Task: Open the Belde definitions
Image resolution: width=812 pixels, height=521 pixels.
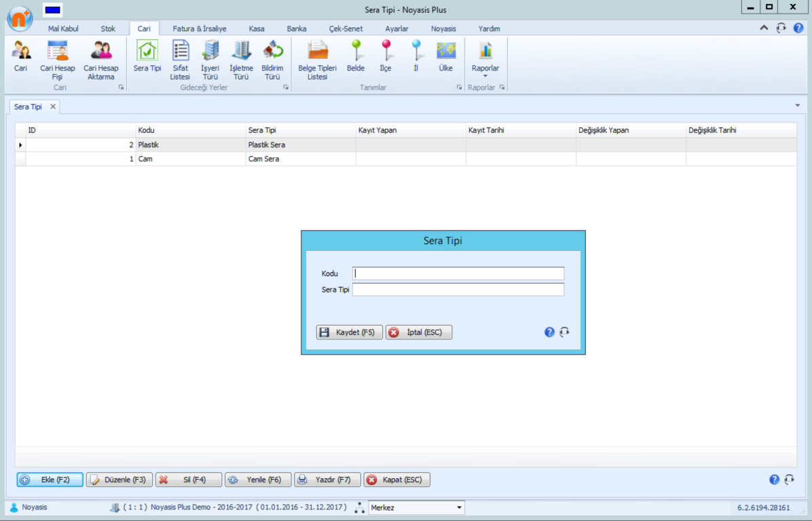Action: [356, 56]
